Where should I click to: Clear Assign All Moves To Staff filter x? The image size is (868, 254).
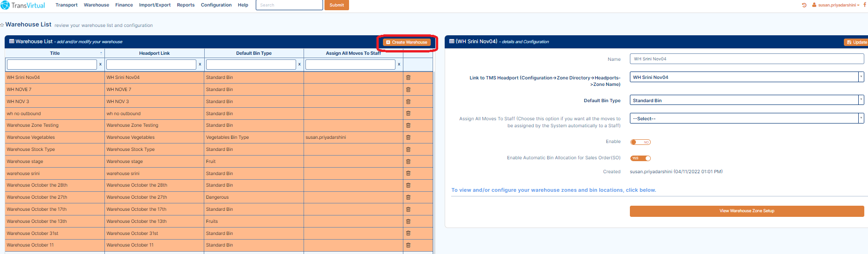point(399,64)
